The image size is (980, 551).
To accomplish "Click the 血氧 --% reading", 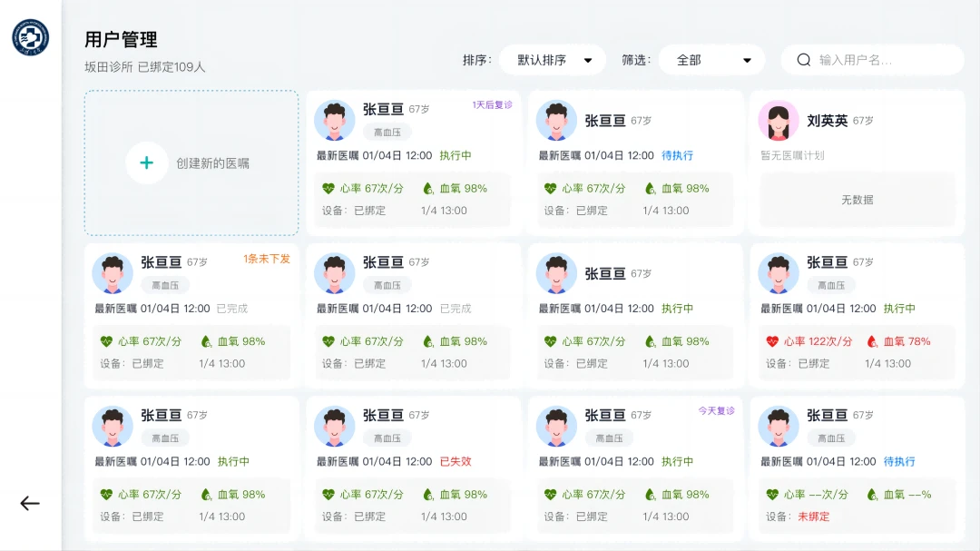I will tap(906, 495).
